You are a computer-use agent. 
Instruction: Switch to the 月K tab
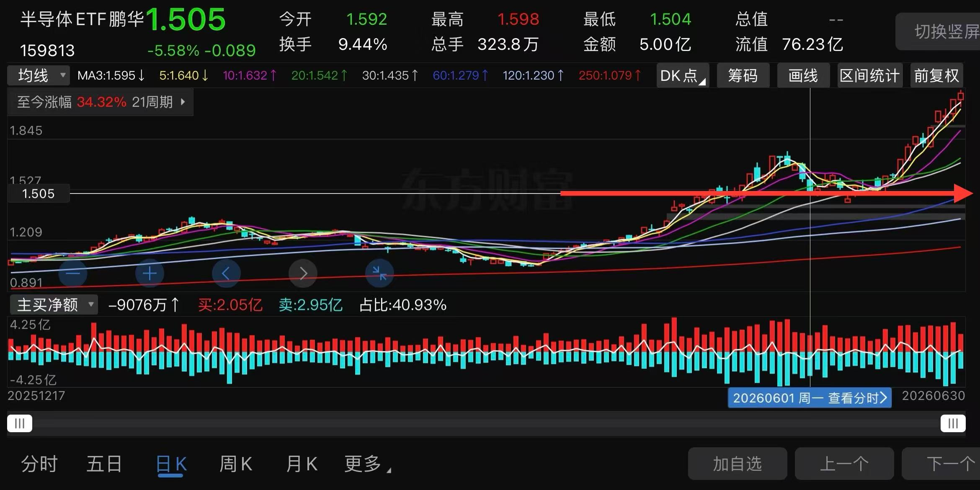[x=302, y=464]
